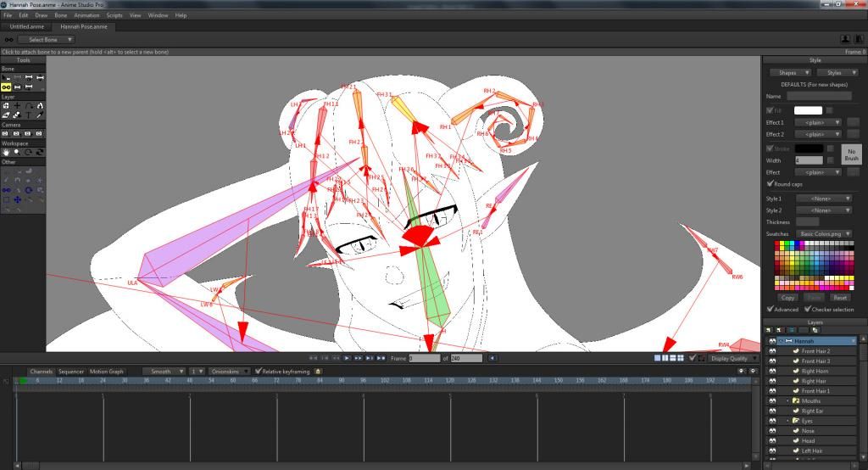Click the lock icon beside Relative keyframing
The width and height of the screenshot is (868, 470).
318,372
